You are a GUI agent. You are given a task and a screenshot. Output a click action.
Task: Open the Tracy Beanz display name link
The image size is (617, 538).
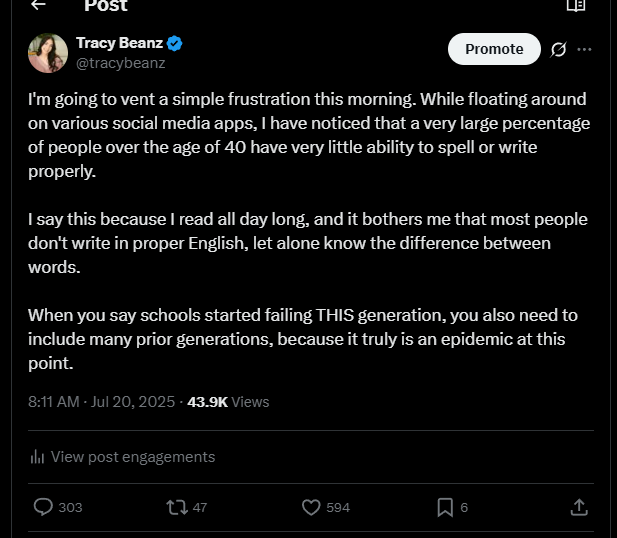[119, 44]
